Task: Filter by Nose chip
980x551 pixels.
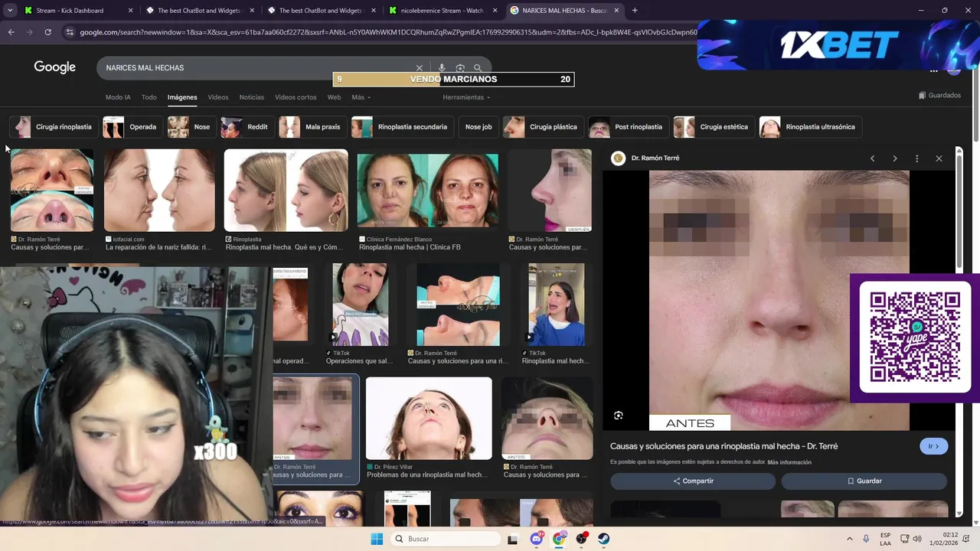Action: (191, 127)
